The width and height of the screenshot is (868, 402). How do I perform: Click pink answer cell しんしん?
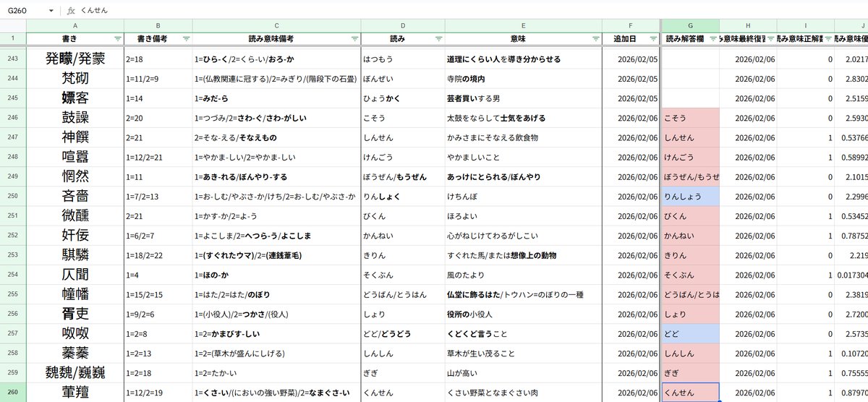[x=691, y=354]
